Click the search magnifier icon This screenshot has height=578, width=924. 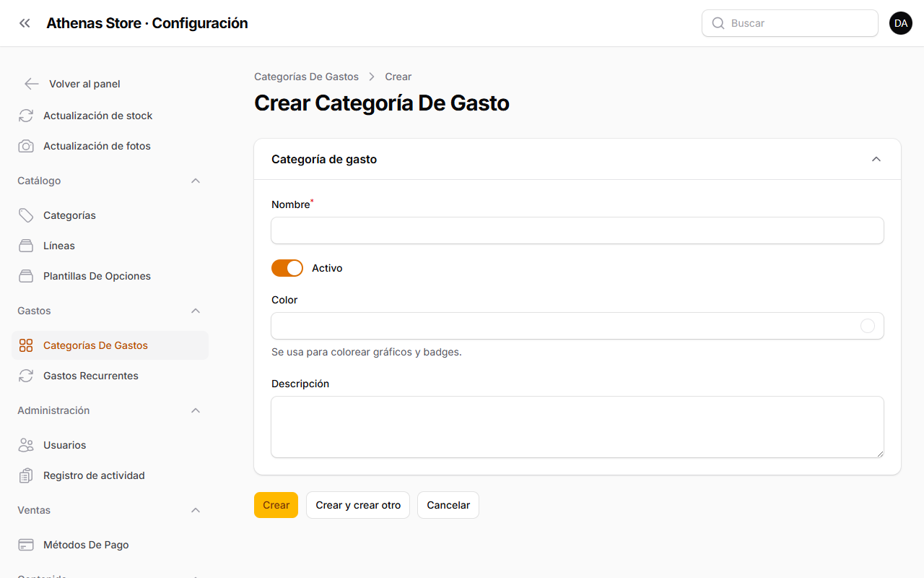pos(718,23)
